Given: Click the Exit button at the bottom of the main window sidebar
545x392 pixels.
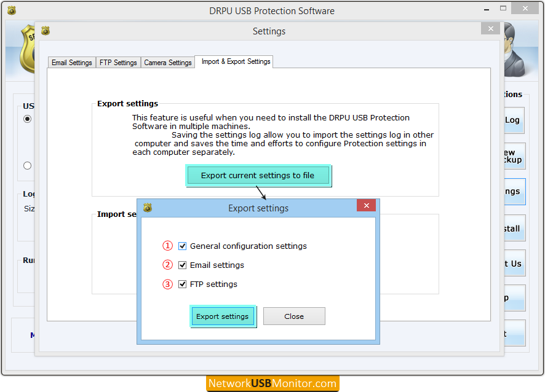Looking at the screenshot, I should tap(514, 333).
